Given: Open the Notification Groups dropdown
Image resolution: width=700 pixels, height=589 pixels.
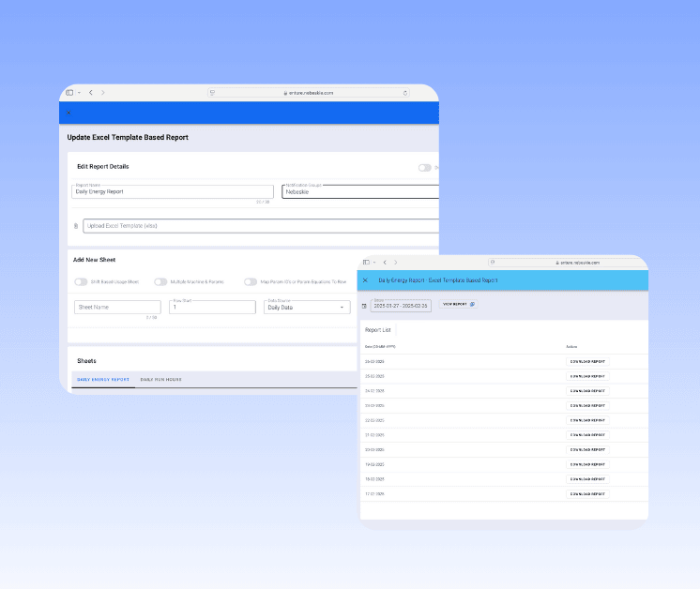Looking at the screenshot, I should [360, 191].
